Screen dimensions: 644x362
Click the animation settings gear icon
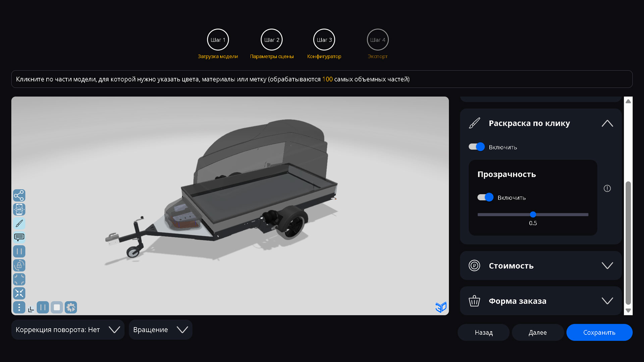click(x=71, y=307)
